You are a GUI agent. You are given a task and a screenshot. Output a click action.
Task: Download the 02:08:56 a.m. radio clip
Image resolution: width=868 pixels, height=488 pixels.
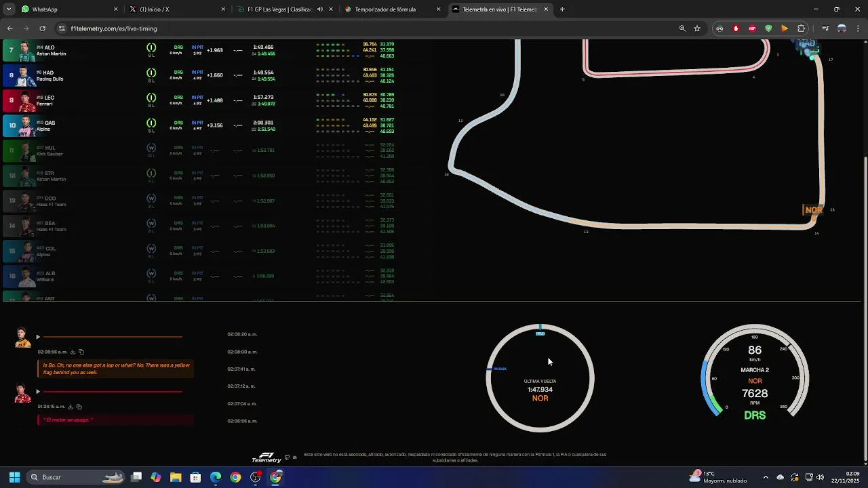tap(73, 352)
